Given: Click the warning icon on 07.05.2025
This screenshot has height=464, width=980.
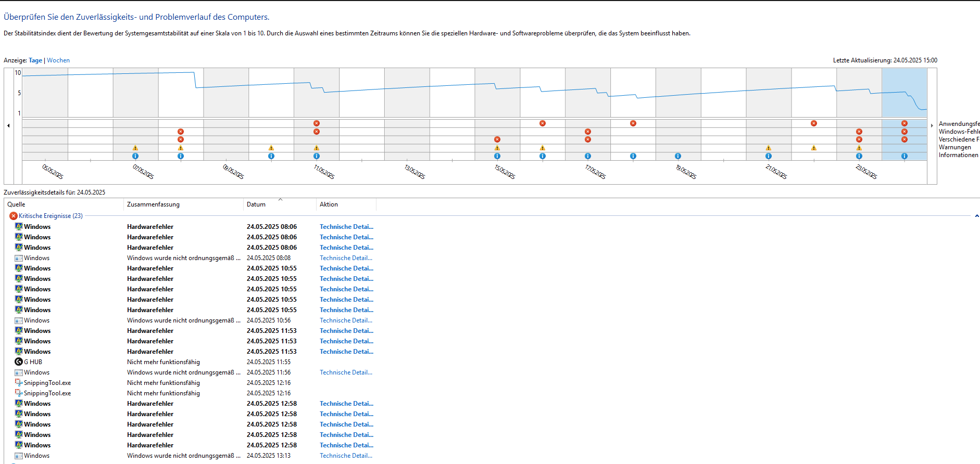Looking at the screenshot, I should tap(135, 148).
